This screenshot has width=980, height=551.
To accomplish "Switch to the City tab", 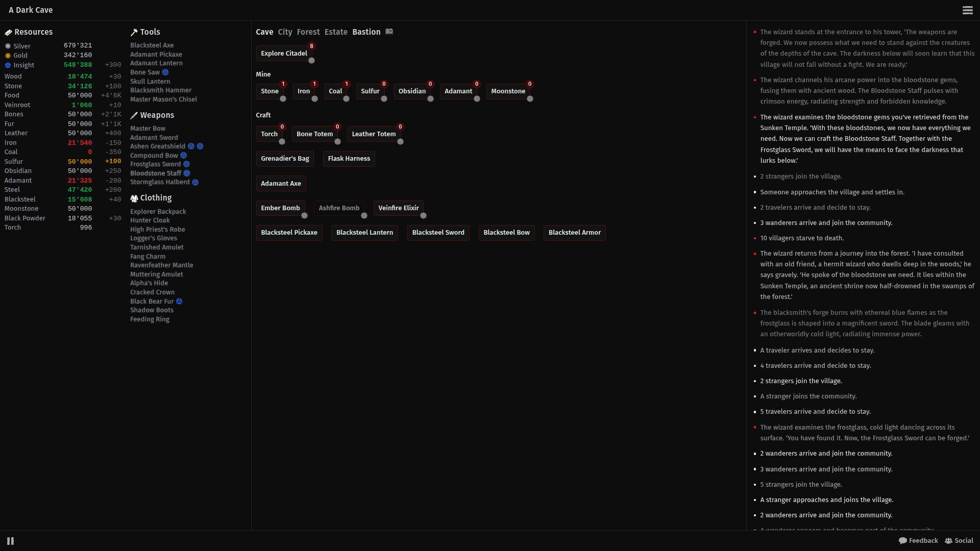I will (x=285, y=32).
